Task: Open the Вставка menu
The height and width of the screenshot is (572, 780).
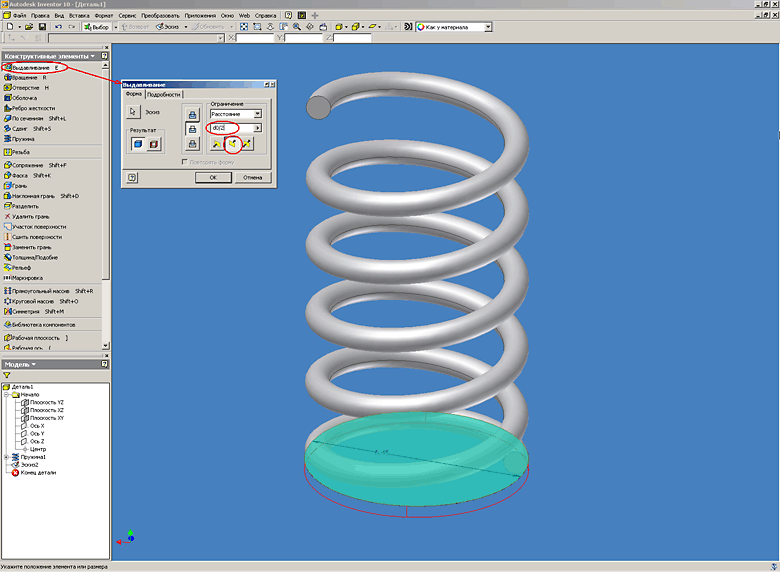Action: coord(79,15)
